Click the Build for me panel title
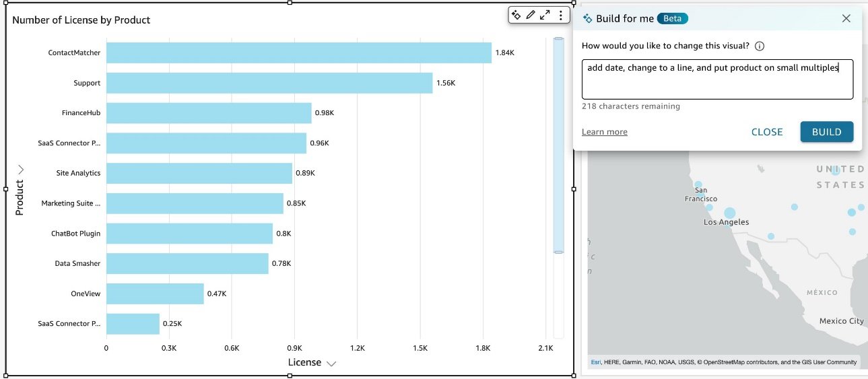The height and width of the screenshot is (379, 868). [x=625, y=18]
